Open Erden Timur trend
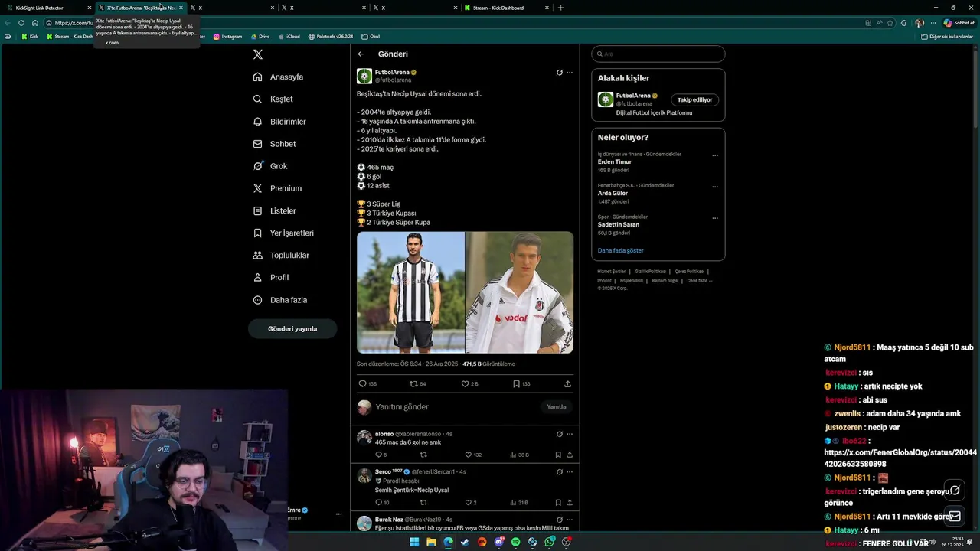980x551 pixels. [x=615, y=162]
